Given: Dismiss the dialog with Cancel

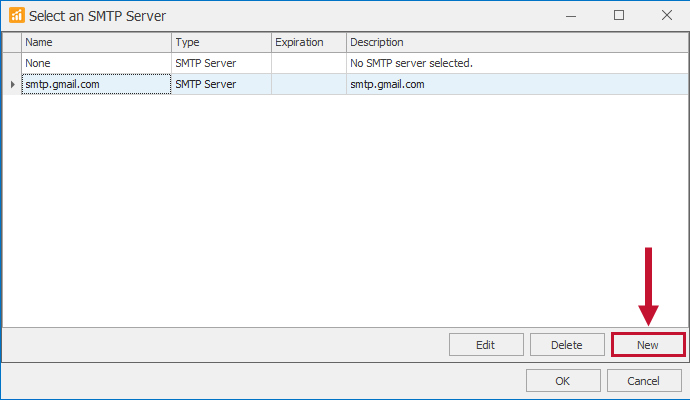Looking at the screenshot, I should tap(643, 381).
